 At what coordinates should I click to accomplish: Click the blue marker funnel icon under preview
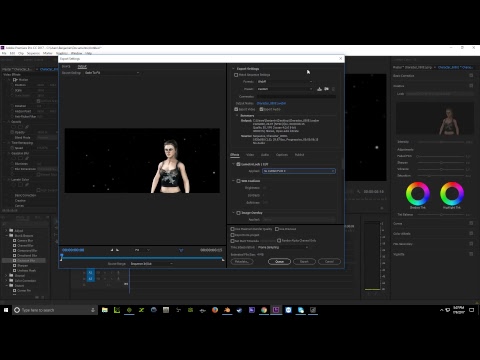(181, 250)
